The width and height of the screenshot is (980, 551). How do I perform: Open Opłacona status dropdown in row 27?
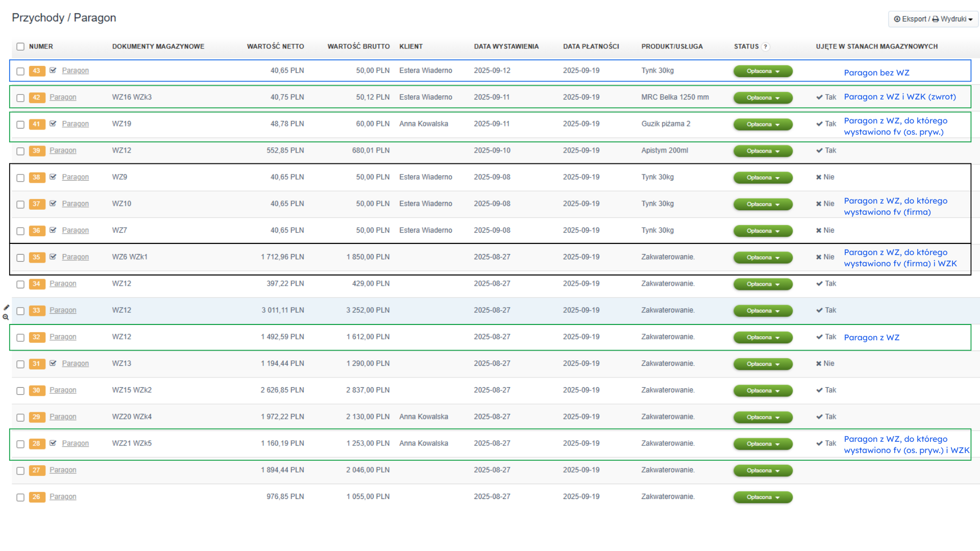(763, 470)
